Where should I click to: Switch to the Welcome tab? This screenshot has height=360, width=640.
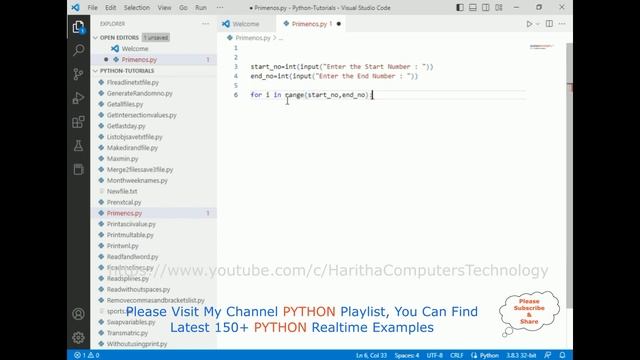[x=247, y=24]
